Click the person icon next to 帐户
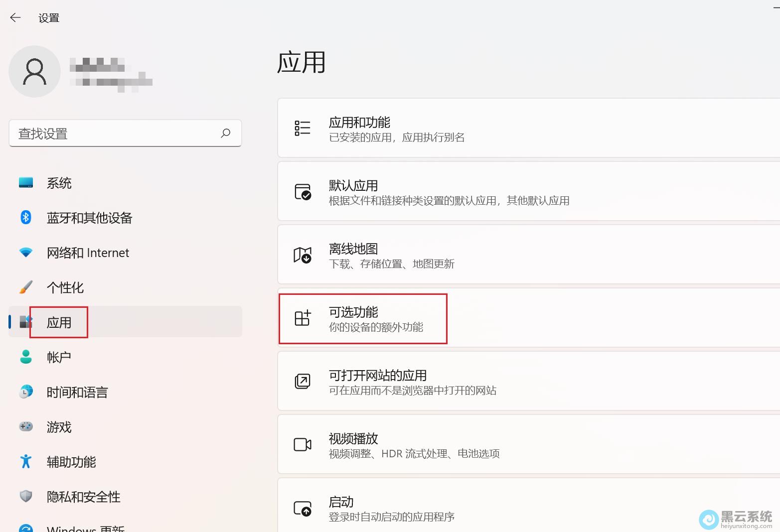This screenshot has width=780, height=532. [x=25, y=357]
